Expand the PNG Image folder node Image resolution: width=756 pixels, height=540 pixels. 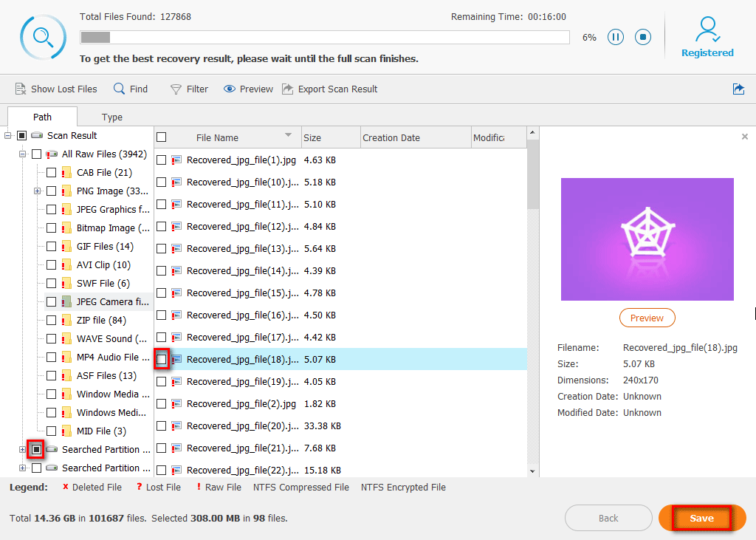click(x=37, y=191)
